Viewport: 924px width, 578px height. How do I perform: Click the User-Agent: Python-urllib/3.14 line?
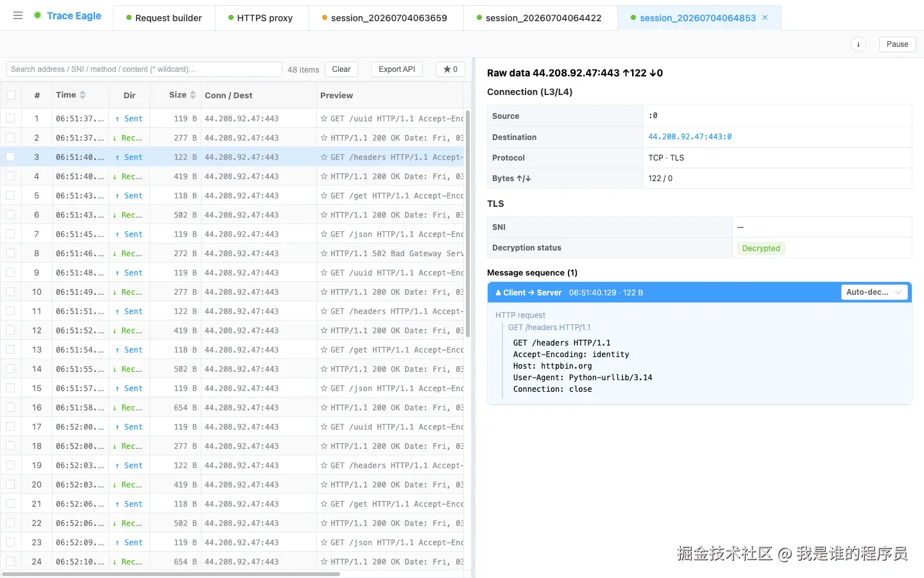583,378
